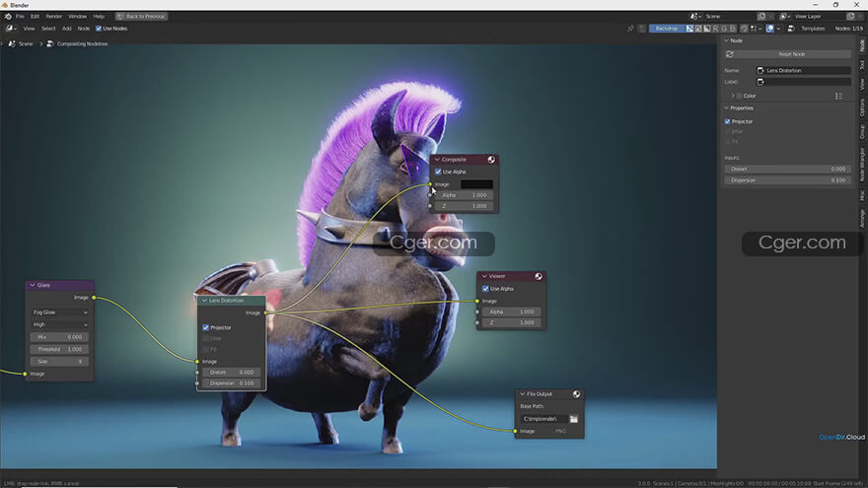This screenshot has height=488, width=868.
Task: Open the Render menu
Action: pos(53,17)
